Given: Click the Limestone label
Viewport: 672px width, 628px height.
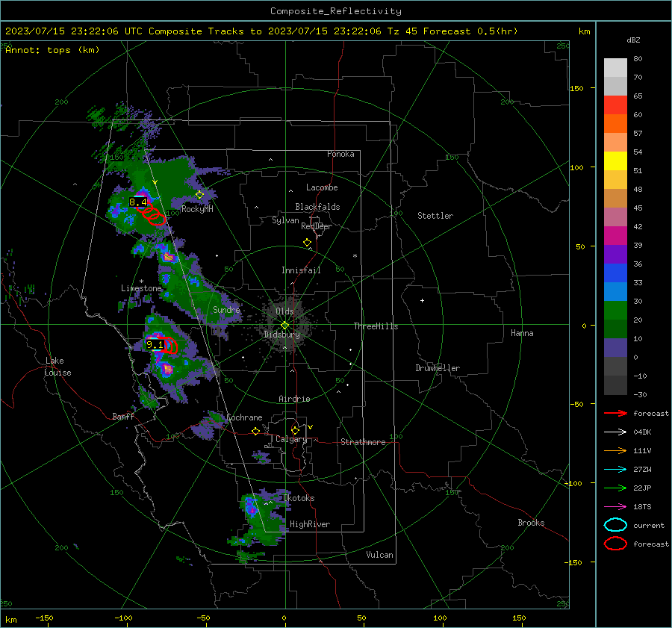Looking at the screenshot, I should pos(141,288).
